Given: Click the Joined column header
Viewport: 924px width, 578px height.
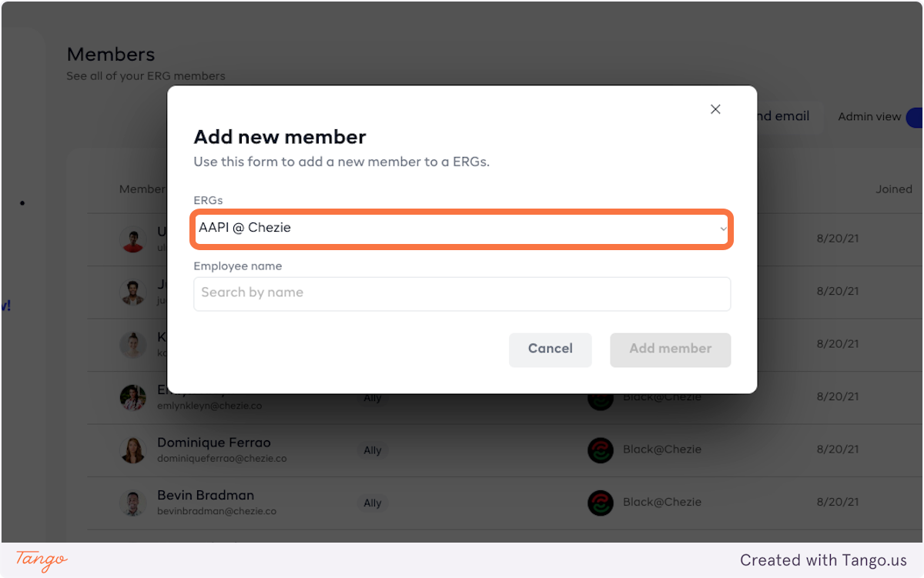Looking at the screenshot, I should coord(893,189).
